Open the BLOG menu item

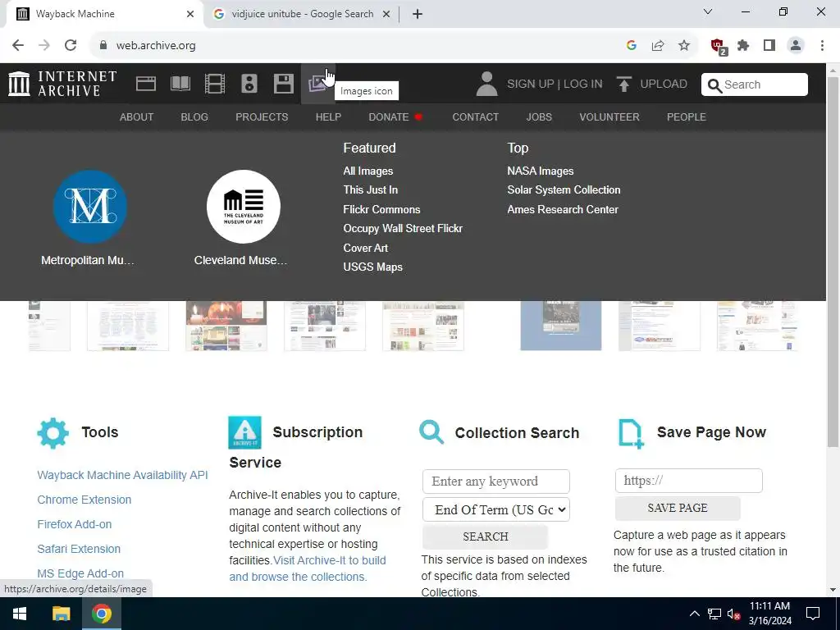[194, 116]
